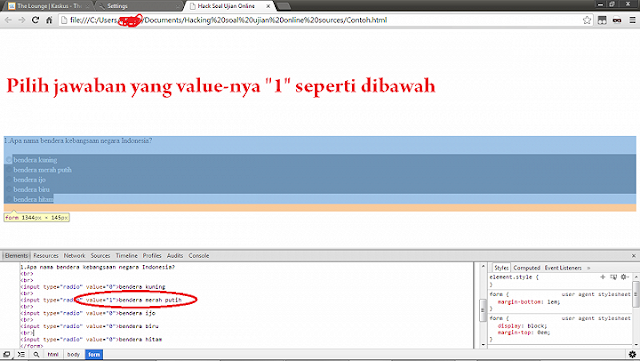The width and height of the screenshot is (640, 361).
Task: Close the DevTools panel with the X
Action: [633, 256]
